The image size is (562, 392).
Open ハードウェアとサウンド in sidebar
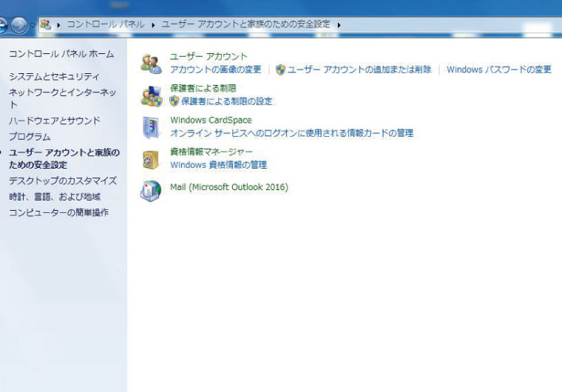click(55, 121)
